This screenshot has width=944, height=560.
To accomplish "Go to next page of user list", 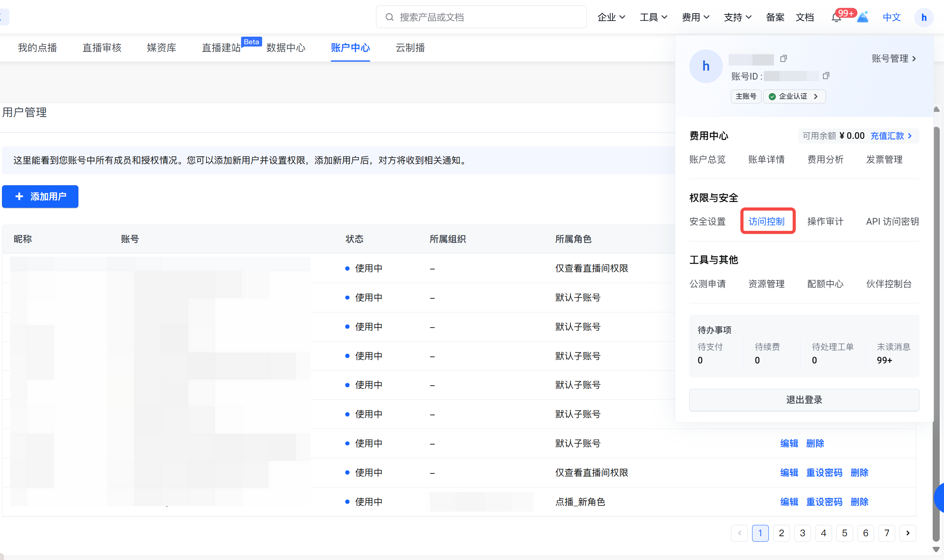I will 908,533.
